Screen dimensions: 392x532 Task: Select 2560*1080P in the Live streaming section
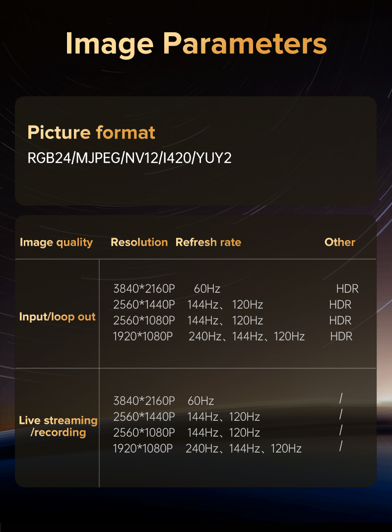144,432
